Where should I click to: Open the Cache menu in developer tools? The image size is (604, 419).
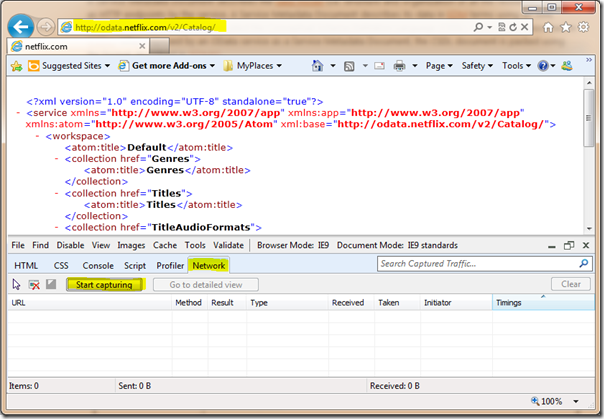[165, 245]
